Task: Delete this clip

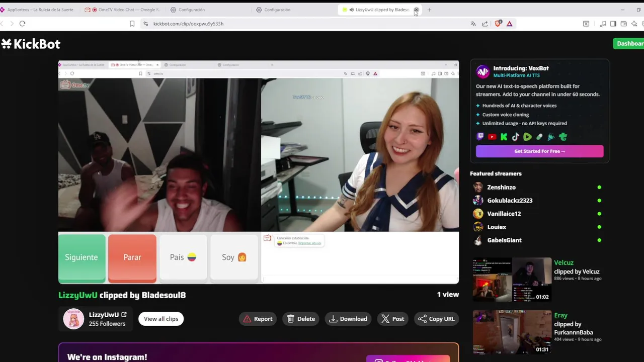Action: (x=301, y=319)
